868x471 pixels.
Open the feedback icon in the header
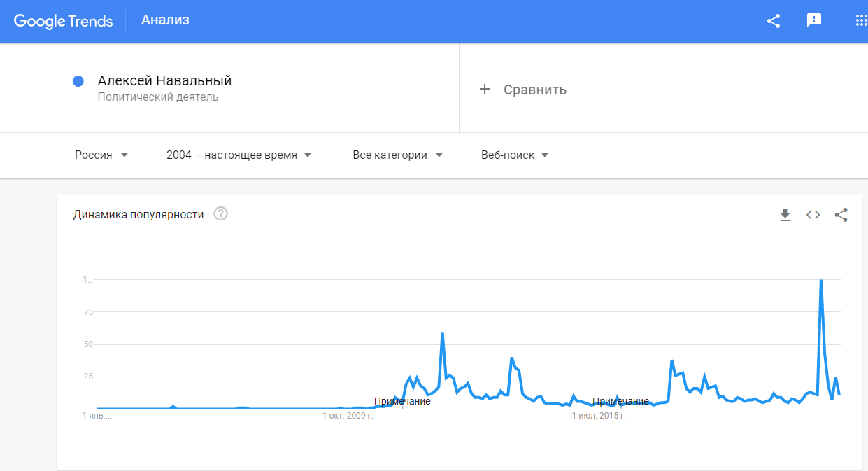click(814, 20)
